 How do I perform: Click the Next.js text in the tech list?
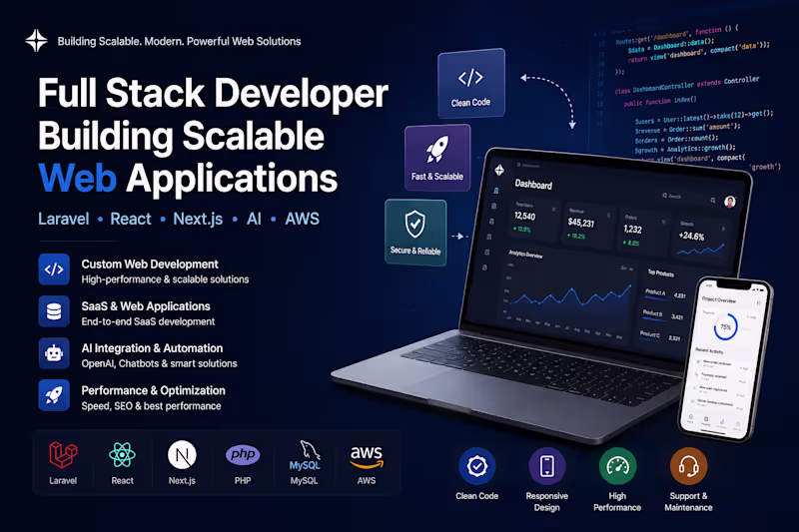click(x=198, y=219)
